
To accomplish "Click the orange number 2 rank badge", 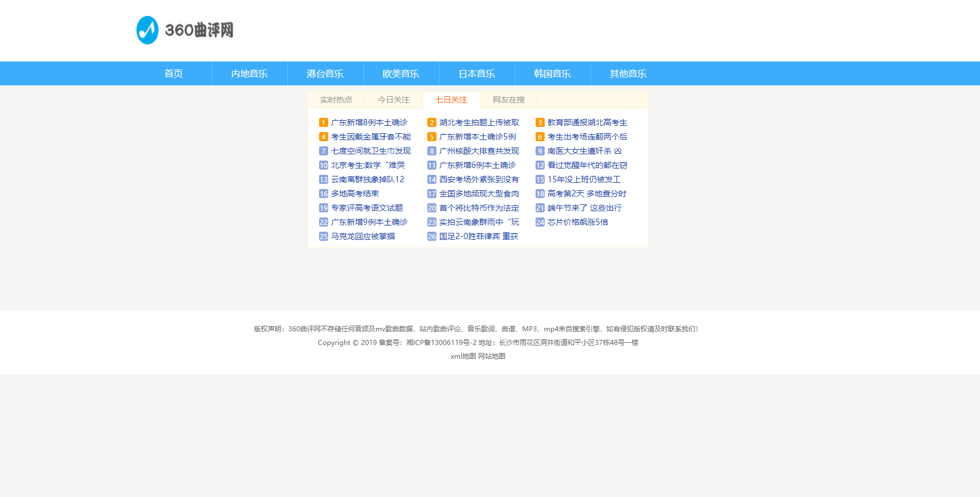I will click(432, 122).
